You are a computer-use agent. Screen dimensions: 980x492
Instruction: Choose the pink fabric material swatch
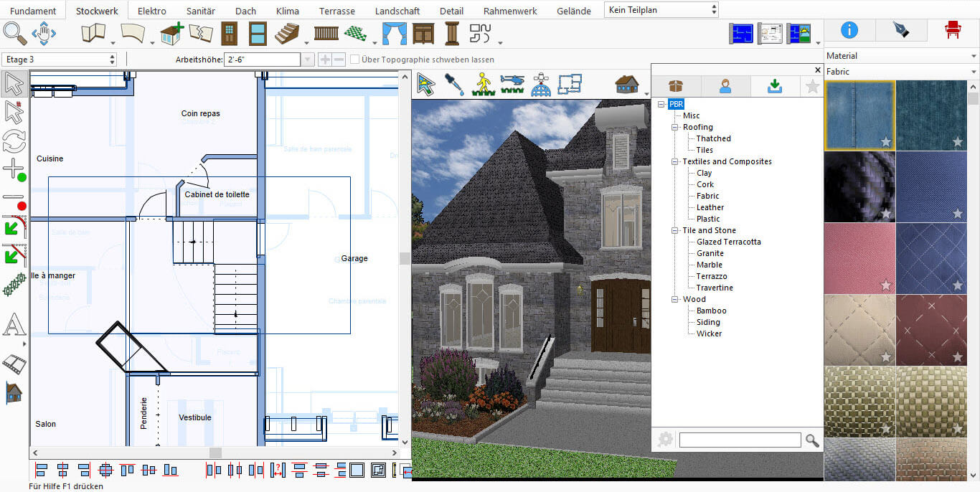pos(859,258)
